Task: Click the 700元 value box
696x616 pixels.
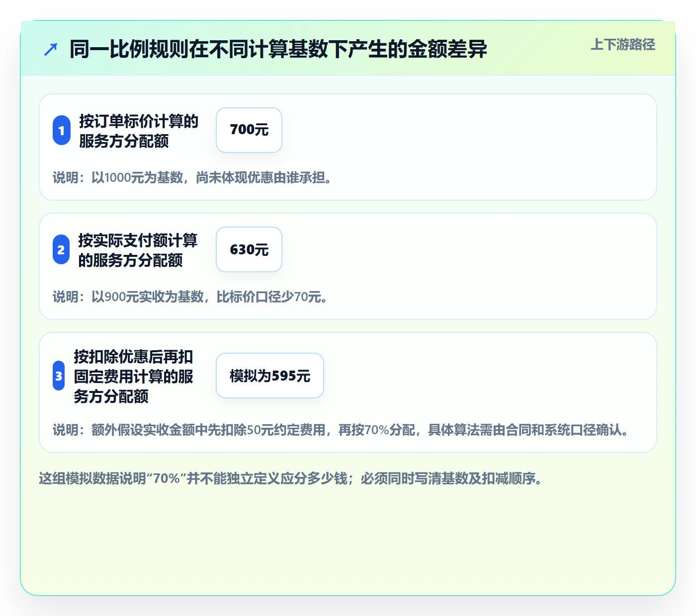Action: click(249, 130)
